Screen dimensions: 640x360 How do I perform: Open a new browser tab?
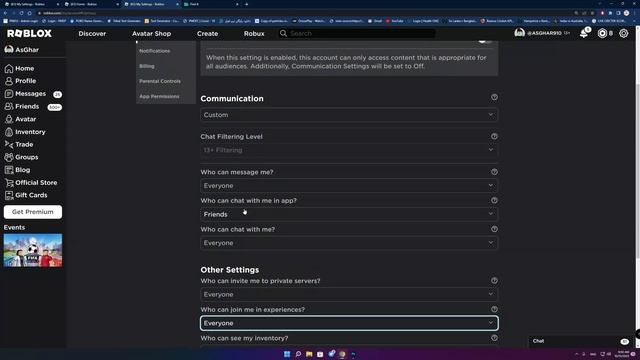(x=247, y=4)
